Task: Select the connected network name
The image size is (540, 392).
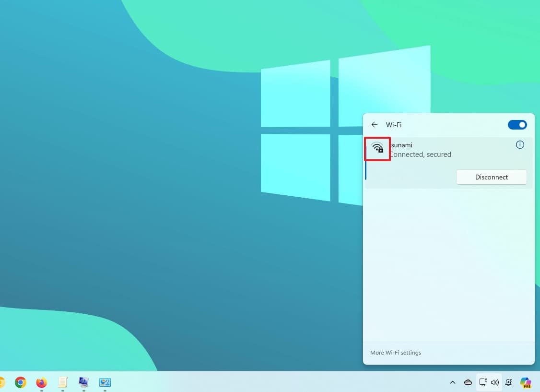Action: 401,145
